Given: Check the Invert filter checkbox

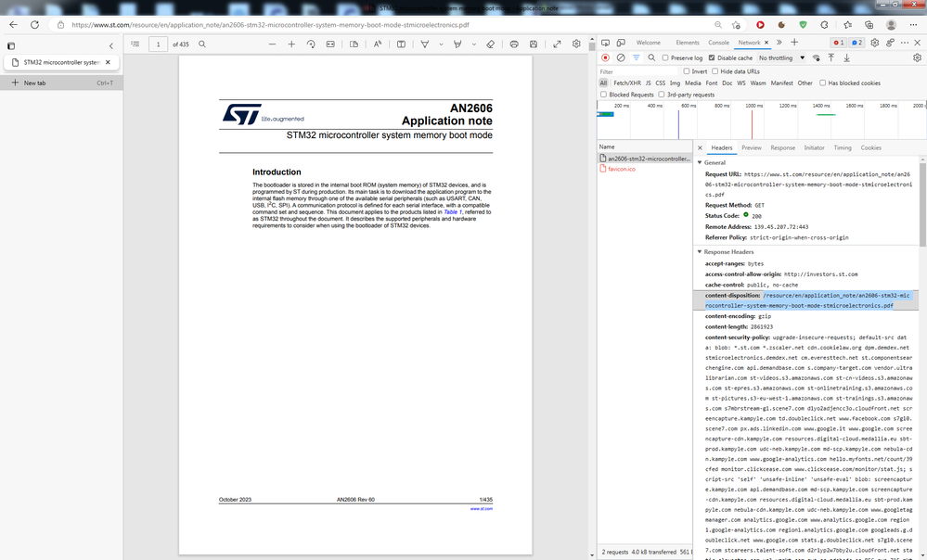Looking at the screenshot, I should (x=687, y=70).
